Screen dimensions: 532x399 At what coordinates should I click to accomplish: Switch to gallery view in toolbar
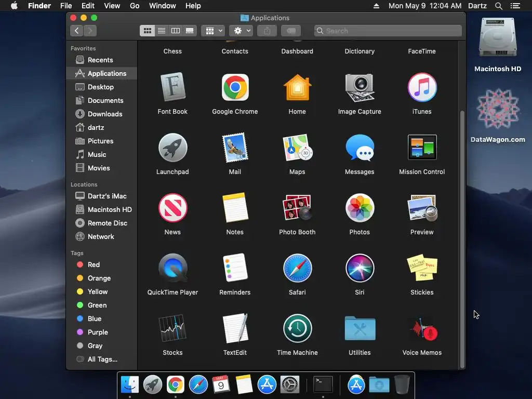(190, 31)
